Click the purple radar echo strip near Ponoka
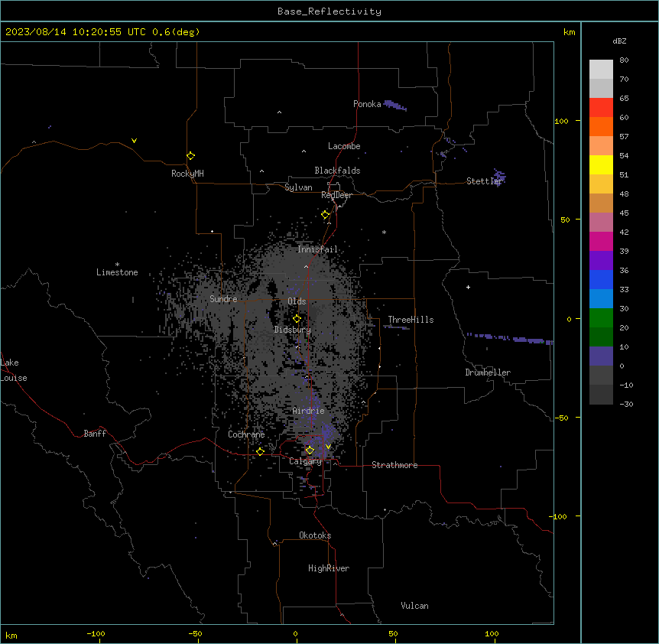659x644 pixels. tap(395, 106)
